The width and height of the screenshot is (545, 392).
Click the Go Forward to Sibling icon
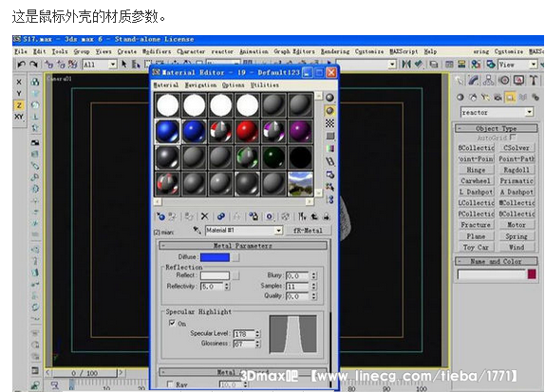point(326,216)
